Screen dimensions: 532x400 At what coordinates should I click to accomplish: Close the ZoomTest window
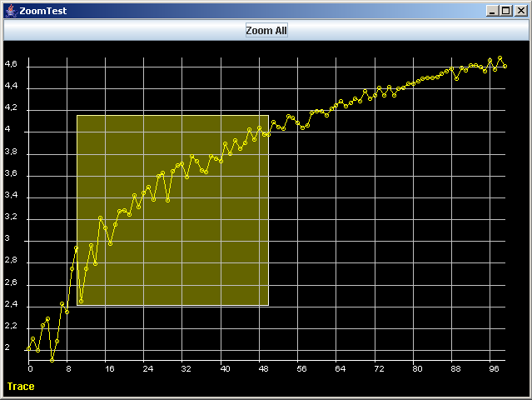(x=521, y=10)
